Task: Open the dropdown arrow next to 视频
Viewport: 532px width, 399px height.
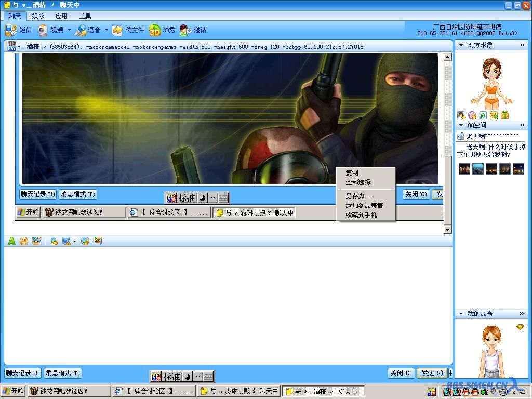Action: pos(69,30)
